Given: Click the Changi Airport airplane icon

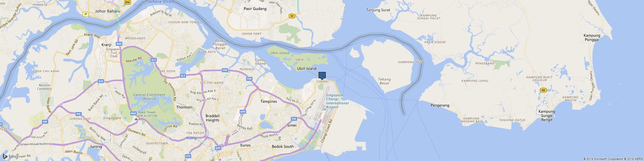Looking at the screenshot, I should (x=325, y=109).
